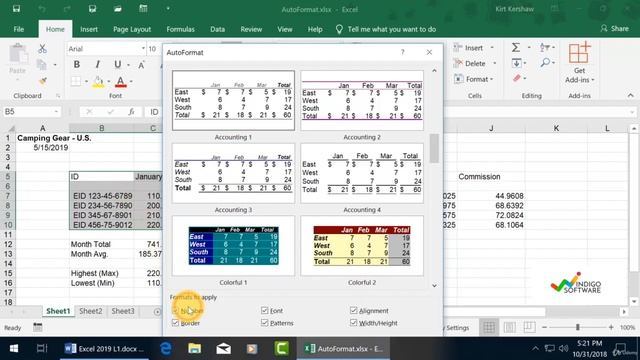Switch to the Insert ribbon tab
The height and width of the screenshot is (360, 640).
(x=89, y=29)
